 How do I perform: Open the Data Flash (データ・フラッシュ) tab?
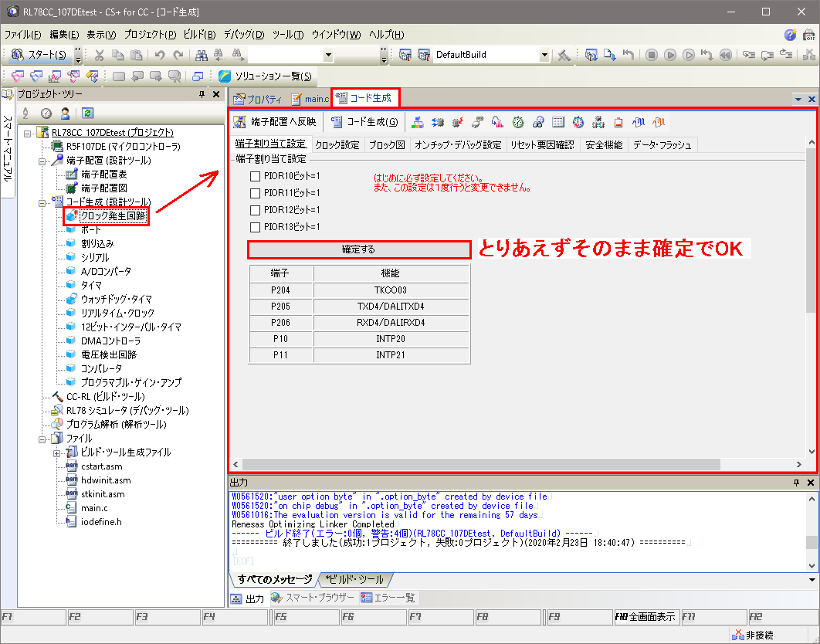(x=662, y=145)
